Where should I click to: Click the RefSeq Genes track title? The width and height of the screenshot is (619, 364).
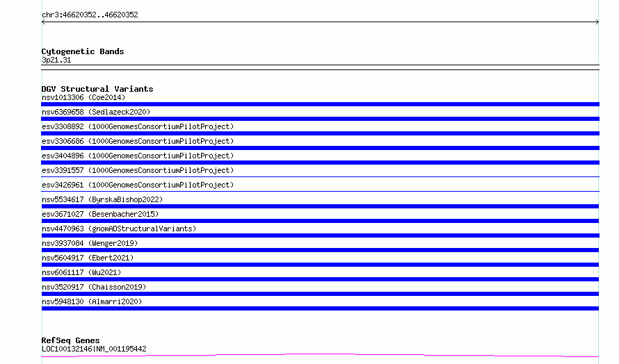point(70,340)
